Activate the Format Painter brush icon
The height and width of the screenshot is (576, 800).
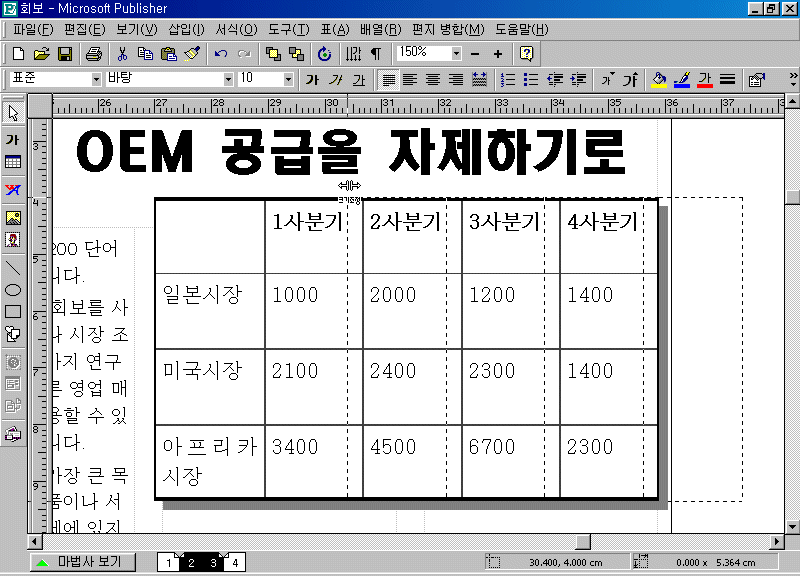[192, 54]
